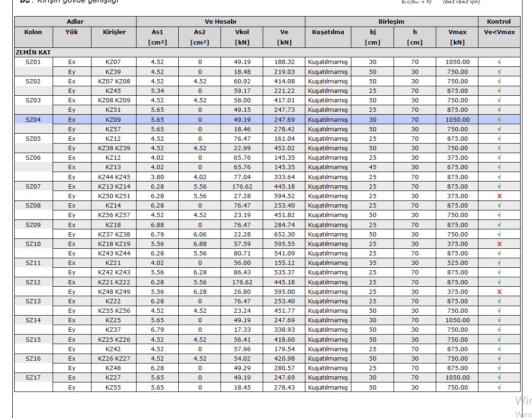Click the Vkol value 17.33
The height and width of the screenshot is (418, 532).
[242, 329]
